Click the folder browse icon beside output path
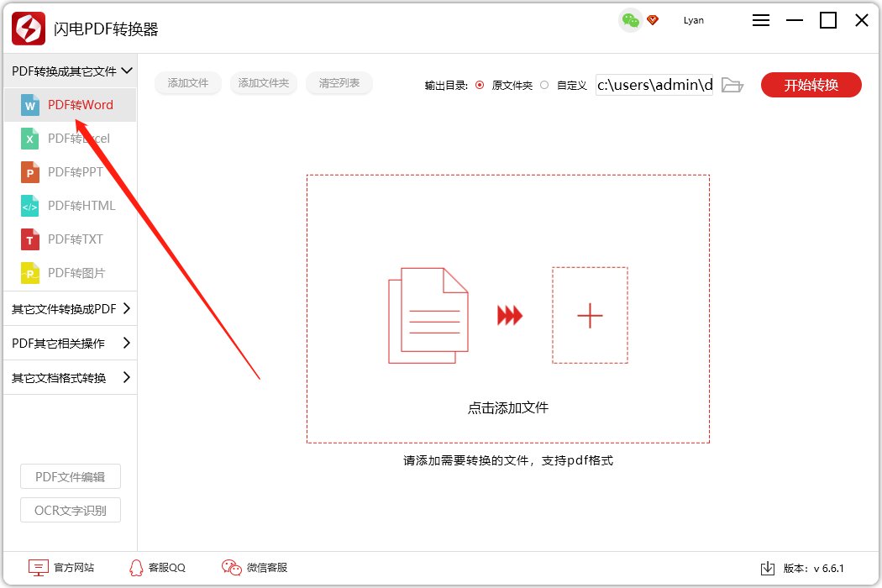The height and width of the screenshot is (588, 882). [x=732, y=84]
